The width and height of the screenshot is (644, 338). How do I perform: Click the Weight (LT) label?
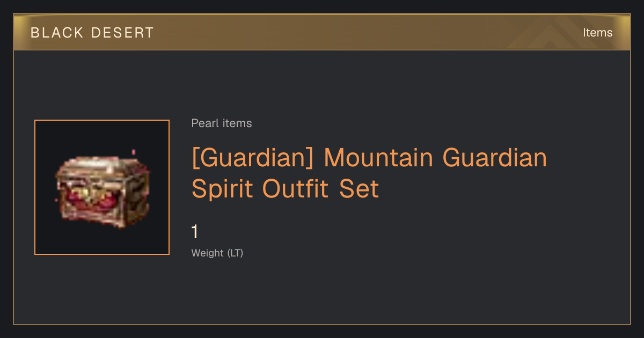[217, 253]
